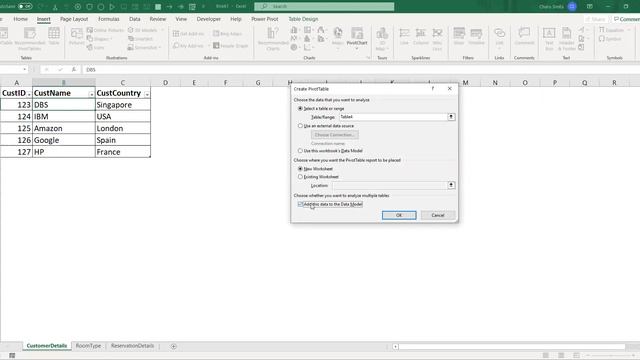Click the Comments button at top right

(627, 19)
